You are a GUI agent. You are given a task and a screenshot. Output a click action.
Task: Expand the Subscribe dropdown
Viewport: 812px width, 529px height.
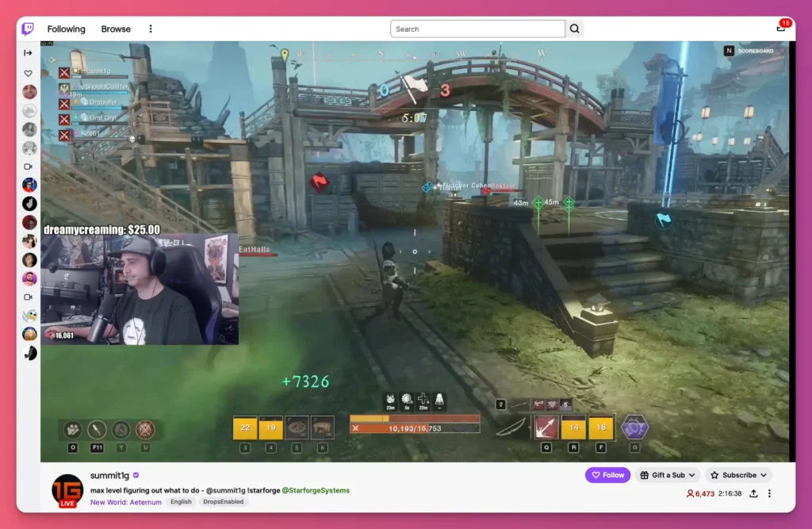tap(738, 475)
